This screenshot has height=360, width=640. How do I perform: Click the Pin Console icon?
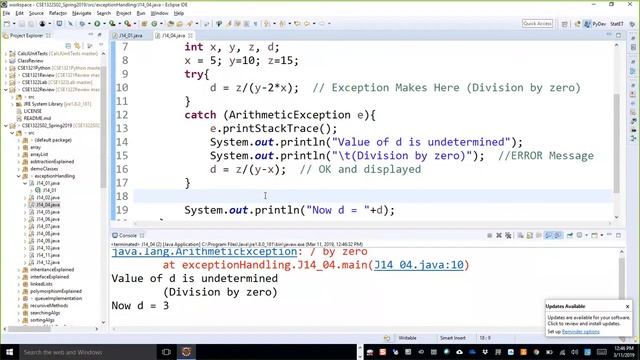tap(569, 236)
